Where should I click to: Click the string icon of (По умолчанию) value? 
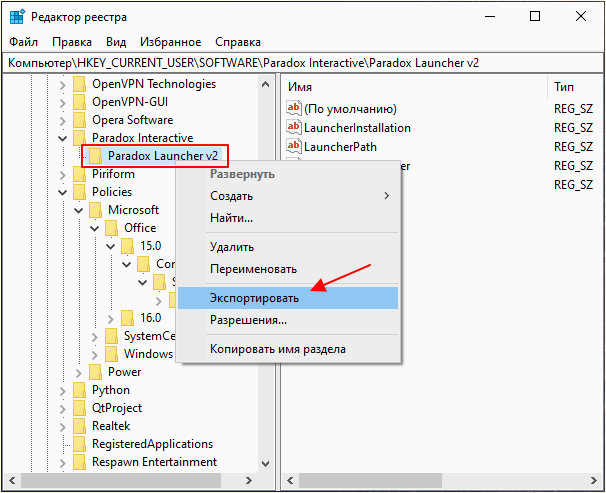tap(293, 108)
